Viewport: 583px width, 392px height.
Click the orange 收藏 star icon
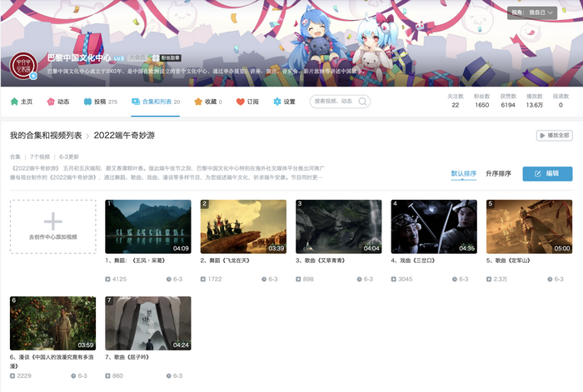pos(198,102)
